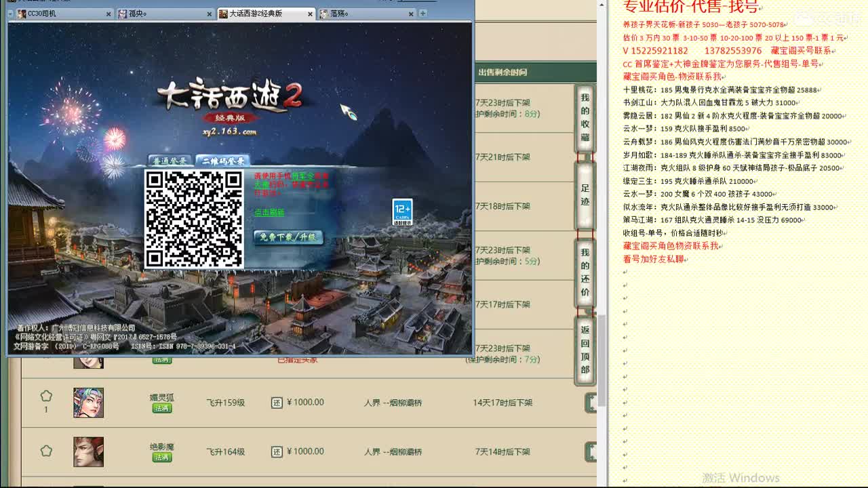868x488 pixels.
Task: Click 飞升164级 level text
Action: tap(226, 451)
